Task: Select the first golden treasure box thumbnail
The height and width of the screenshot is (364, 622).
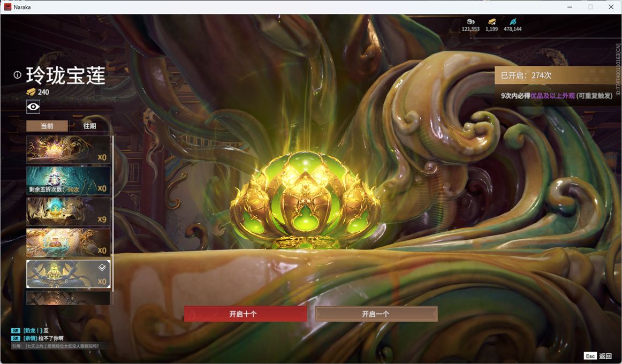Action: point(68,150)
